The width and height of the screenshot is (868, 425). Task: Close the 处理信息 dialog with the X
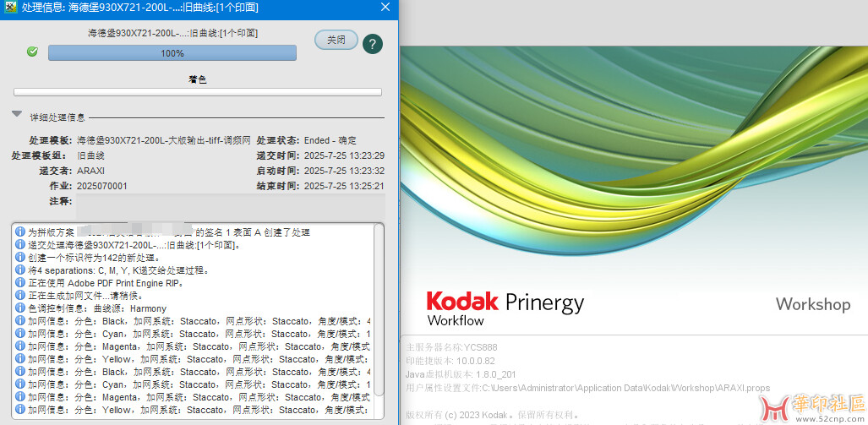tap(385, 8)
